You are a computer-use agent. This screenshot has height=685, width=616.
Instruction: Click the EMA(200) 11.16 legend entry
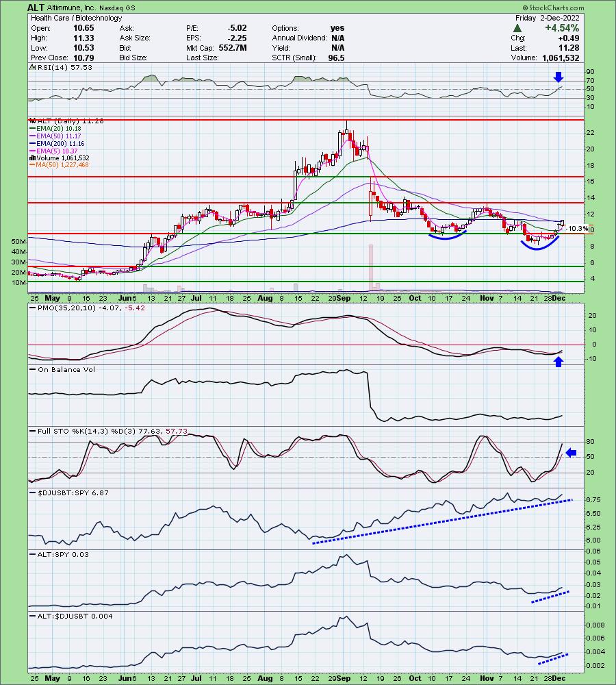[x=57, y=143]
